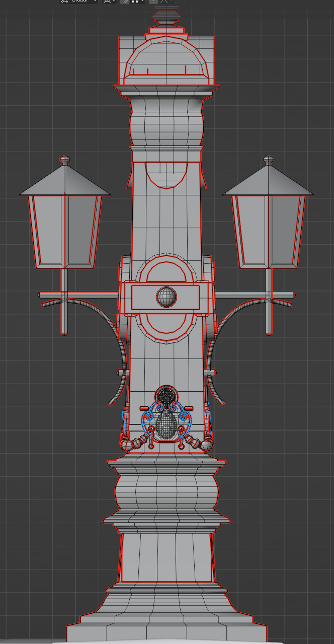Select the dome cap atop the pillar
This screenshot has height=644, width=334.
[x=166, y=58]
